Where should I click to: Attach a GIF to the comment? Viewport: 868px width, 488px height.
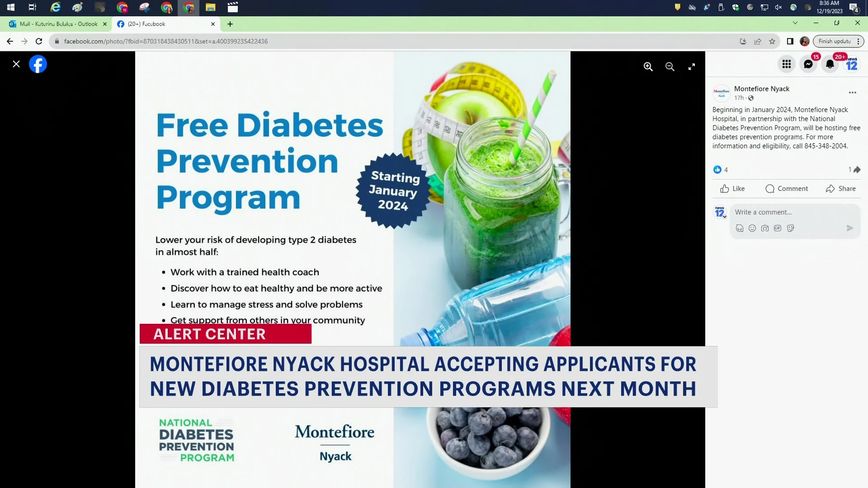778,228
